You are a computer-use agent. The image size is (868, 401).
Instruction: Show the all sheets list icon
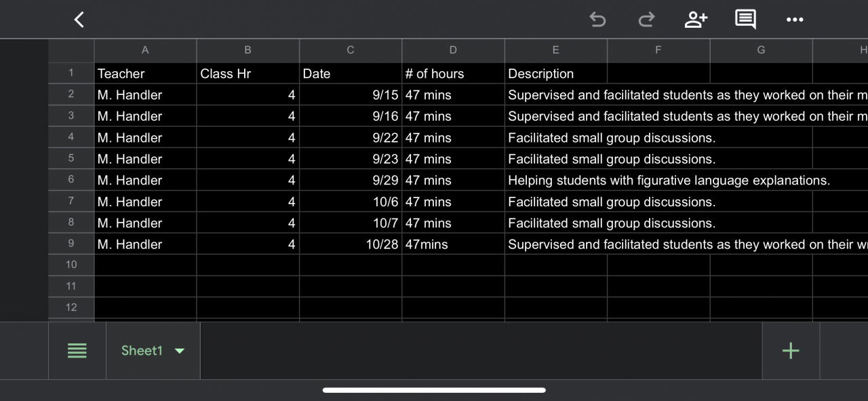77,351
